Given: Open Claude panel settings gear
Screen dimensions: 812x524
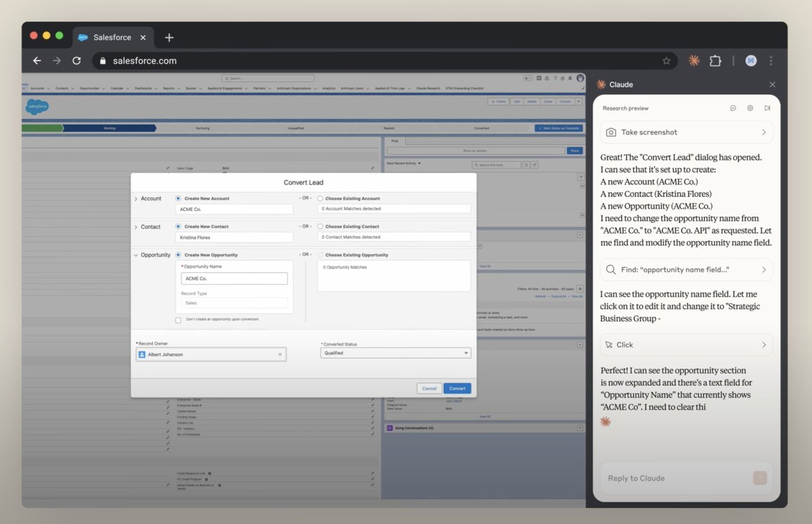Looking at the screenshot, I should click(750, 108).
